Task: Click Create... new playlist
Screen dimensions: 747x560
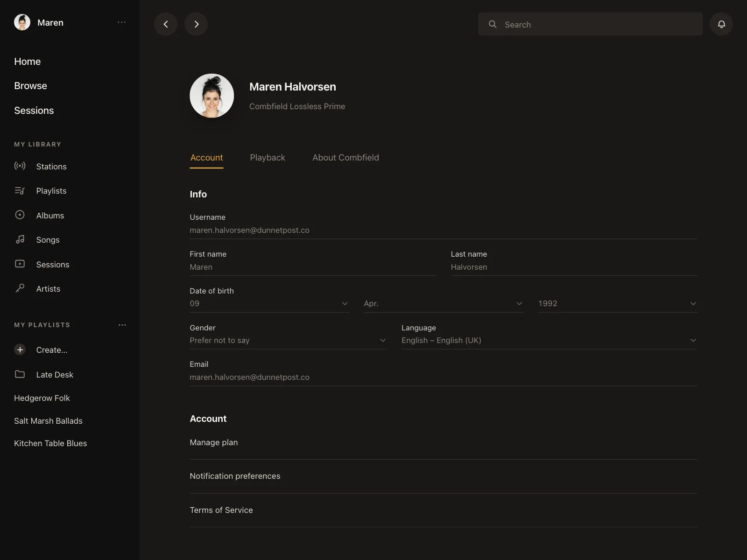Action: [x=52, y=350]
